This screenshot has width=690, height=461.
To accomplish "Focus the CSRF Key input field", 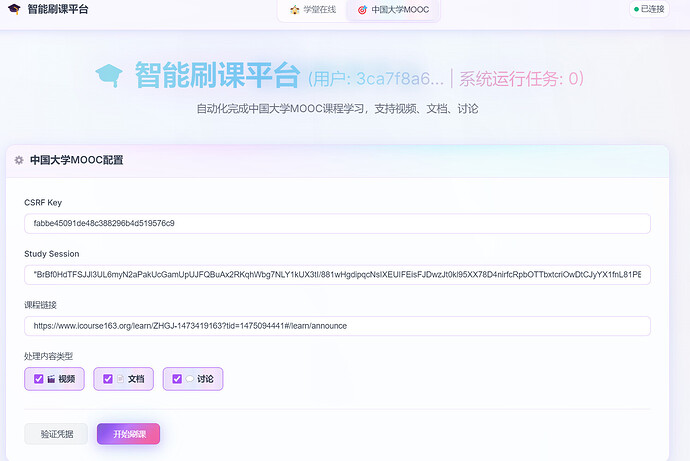I will [337, 223].
